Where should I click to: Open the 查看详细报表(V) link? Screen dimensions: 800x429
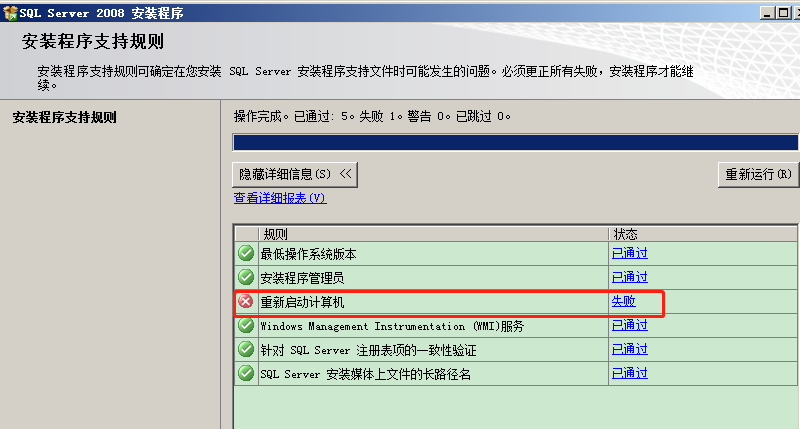tap(280, 198)
